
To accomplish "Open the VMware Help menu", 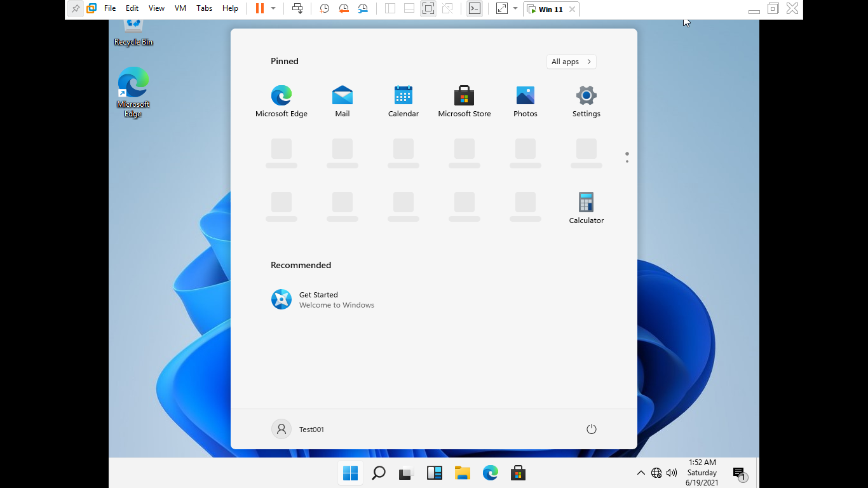I will [x=230, y=8].
